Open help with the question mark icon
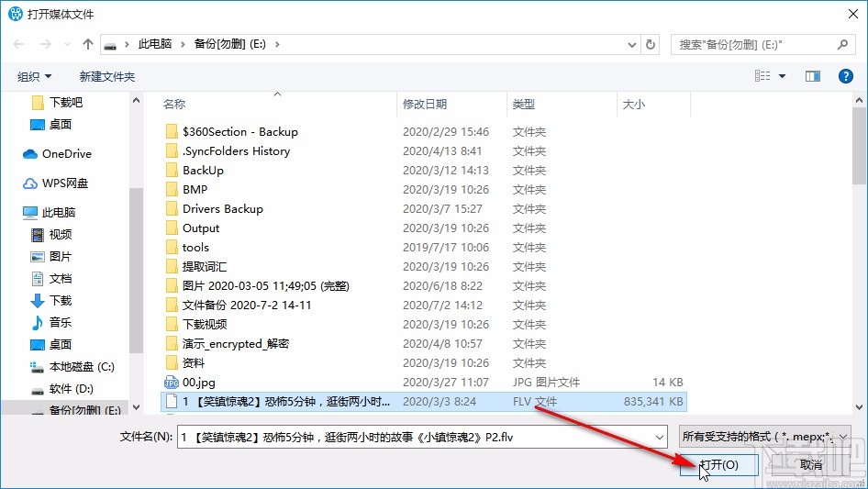 click(x=845, y=76)
